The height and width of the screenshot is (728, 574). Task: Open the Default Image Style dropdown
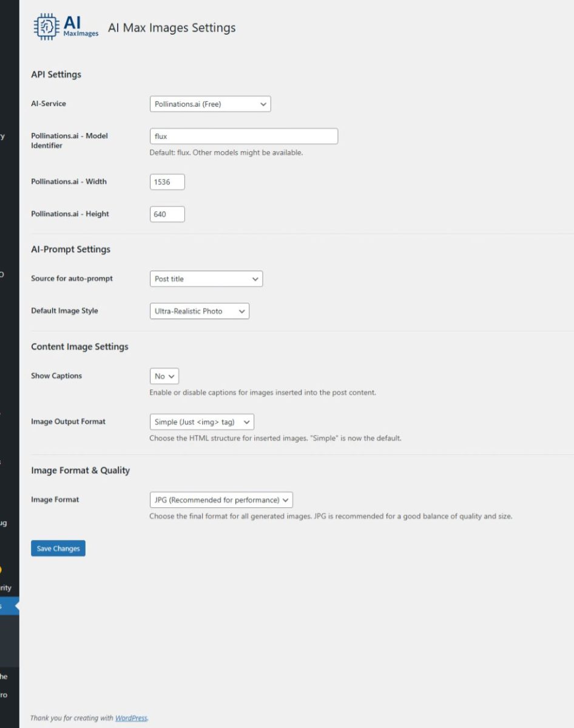tap(199, 311)
